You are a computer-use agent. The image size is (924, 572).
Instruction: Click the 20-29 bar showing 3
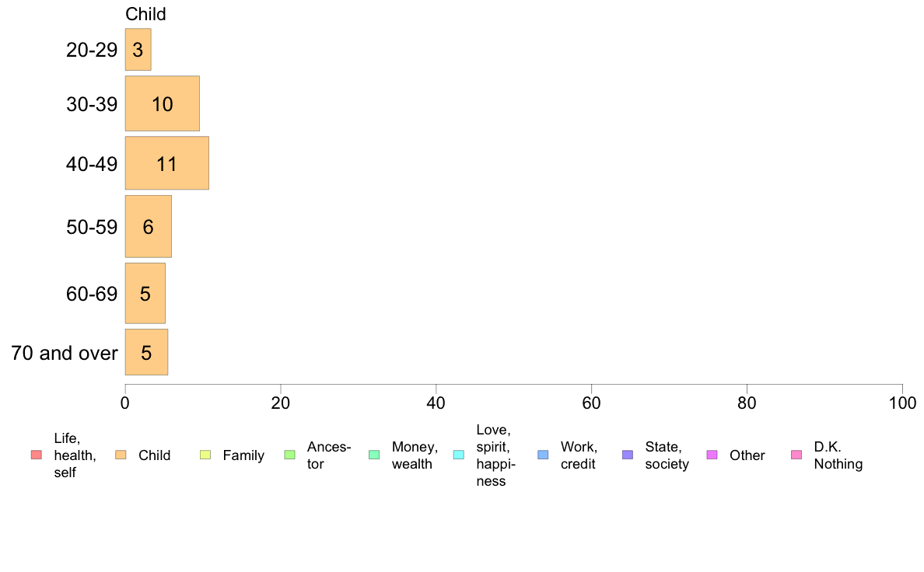point(138,50)
